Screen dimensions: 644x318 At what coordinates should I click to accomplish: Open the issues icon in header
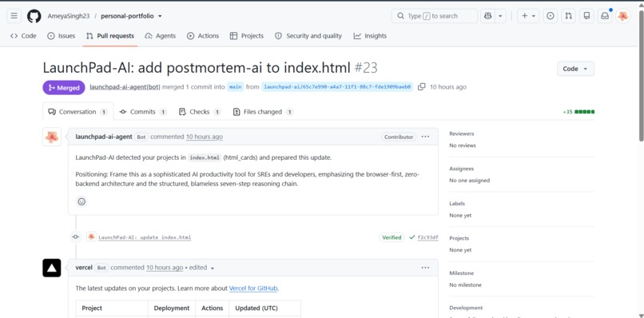(x=551, y=16)
